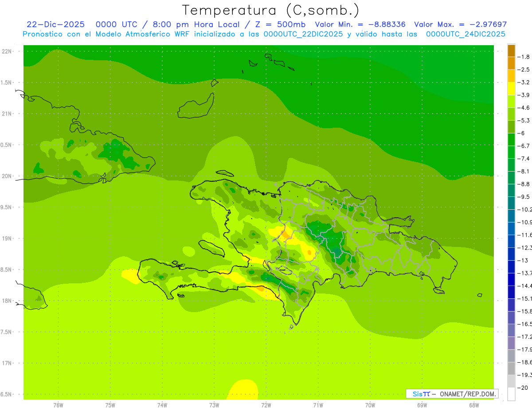Pick the yellow swatch between -3.2 and -3.9

511,89
